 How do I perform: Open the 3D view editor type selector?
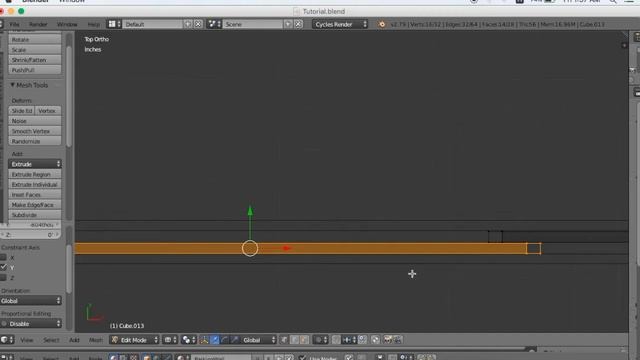(x=7, y=340)
